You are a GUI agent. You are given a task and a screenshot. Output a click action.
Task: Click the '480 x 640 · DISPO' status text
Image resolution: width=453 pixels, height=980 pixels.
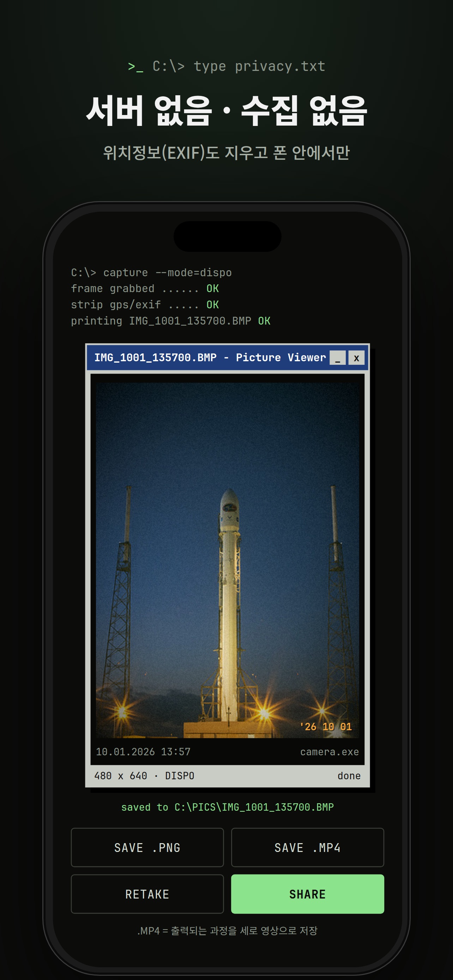click(144, 776)
